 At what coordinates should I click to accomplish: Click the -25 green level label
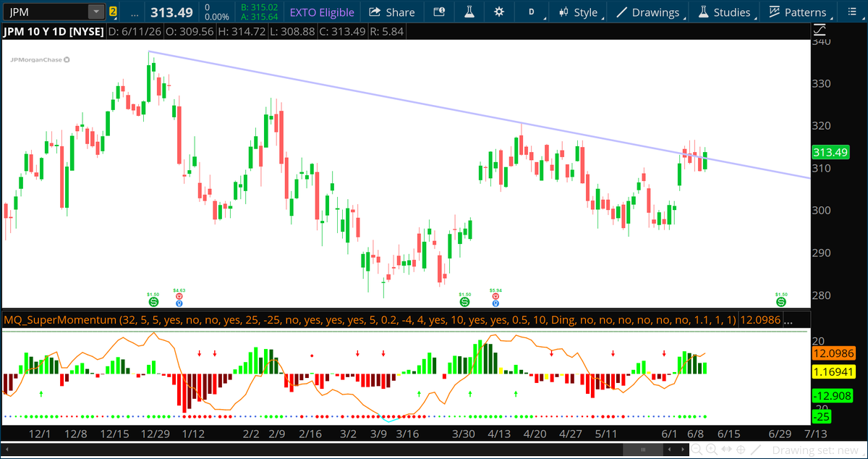click(x=821, y=417)
